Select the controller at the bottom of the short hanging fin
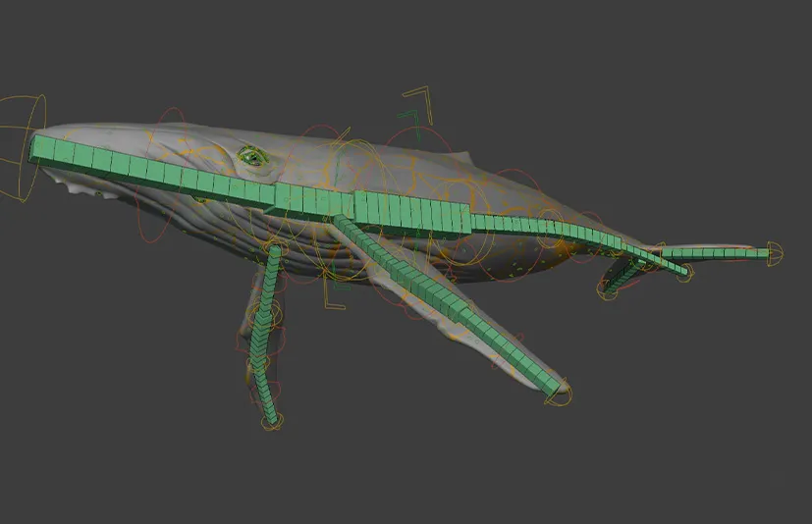This screenshot has width=812, height=524. (272, 422)
